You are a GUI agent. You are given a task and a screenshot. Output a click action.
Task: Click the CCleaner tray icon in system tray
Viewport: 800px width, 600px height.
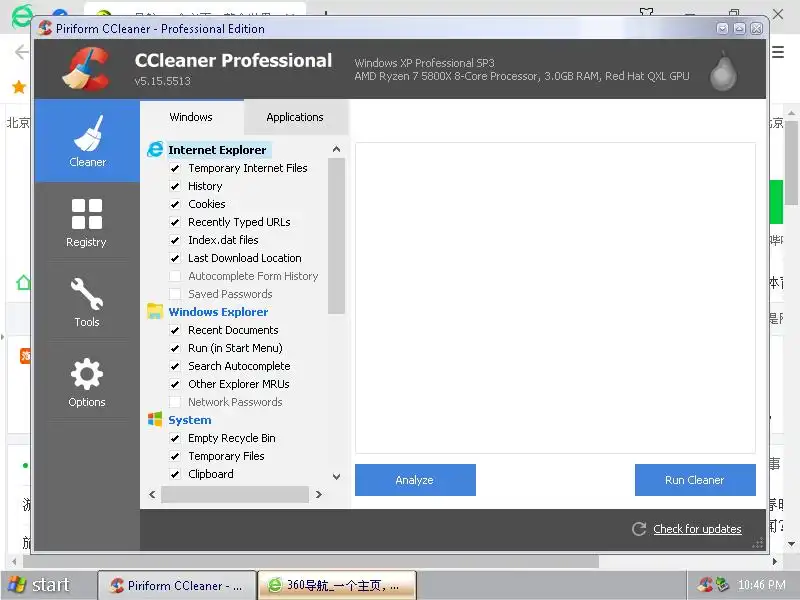point(706,584)
